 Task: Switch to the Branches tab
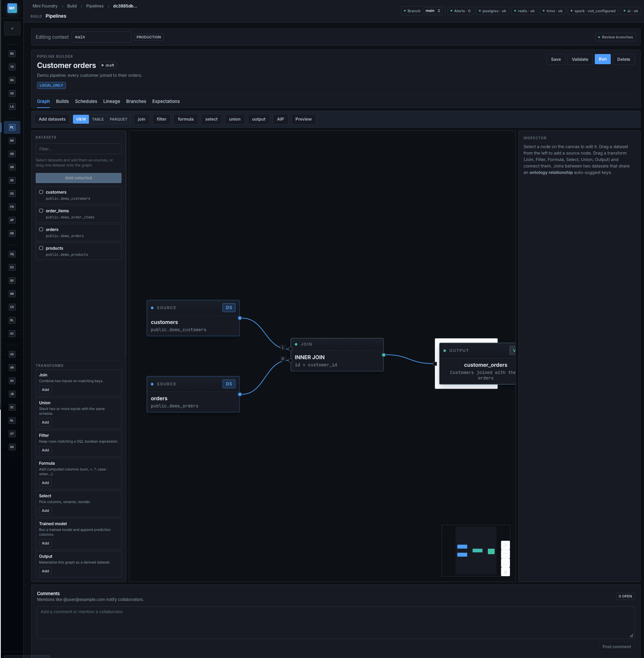136,102
